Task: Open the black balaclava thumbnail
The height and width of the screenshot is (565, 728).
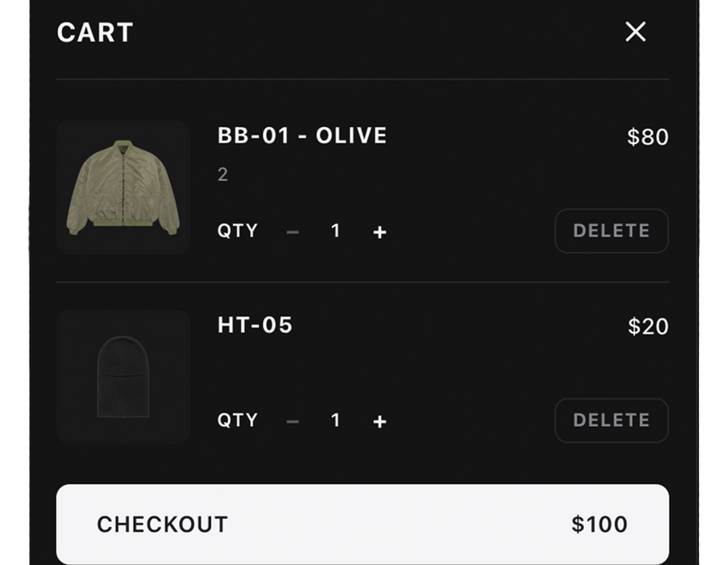Action: click(123, 376)
